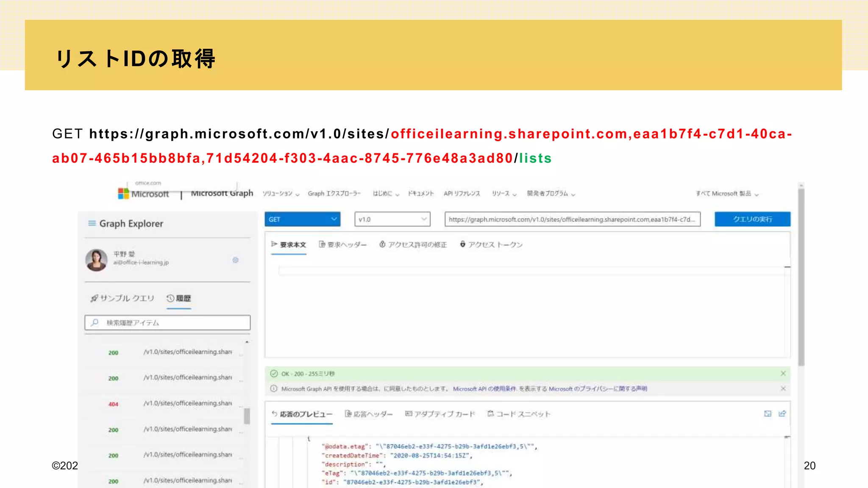Click the history list scrollbar thumb
The image size is (868, 488).
pos(247,416)
